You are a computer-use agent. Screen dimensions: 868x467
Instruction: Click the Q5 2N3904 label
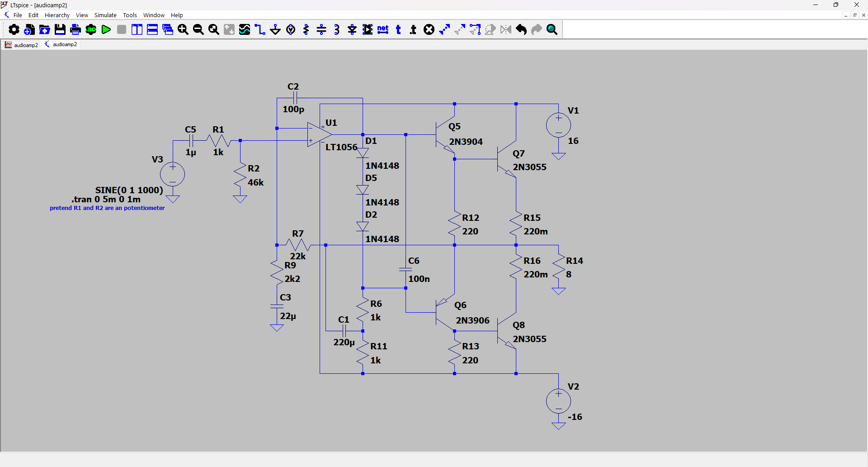[x=466, y=142]
